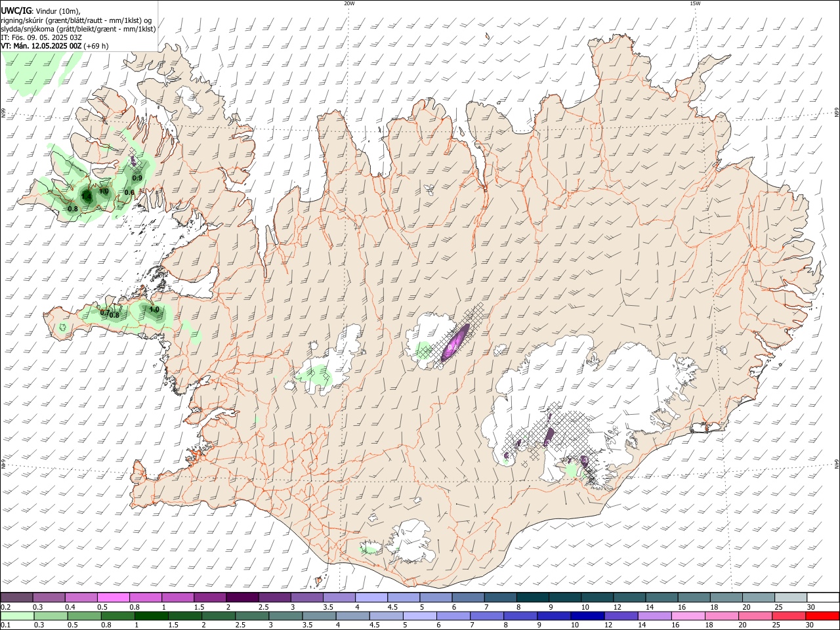Select the 0.7 precipitation value
Screen dimensions: 840x630
(104, 312)
